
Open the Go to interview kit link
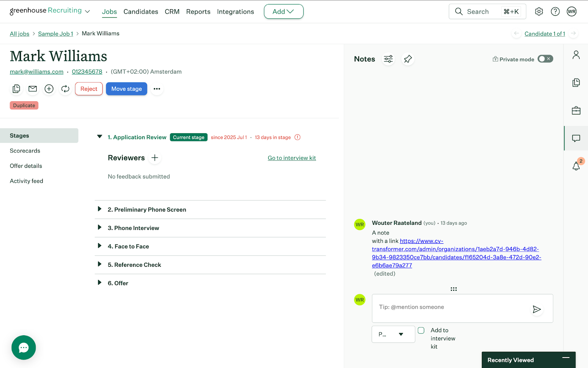tap(292, 158)
